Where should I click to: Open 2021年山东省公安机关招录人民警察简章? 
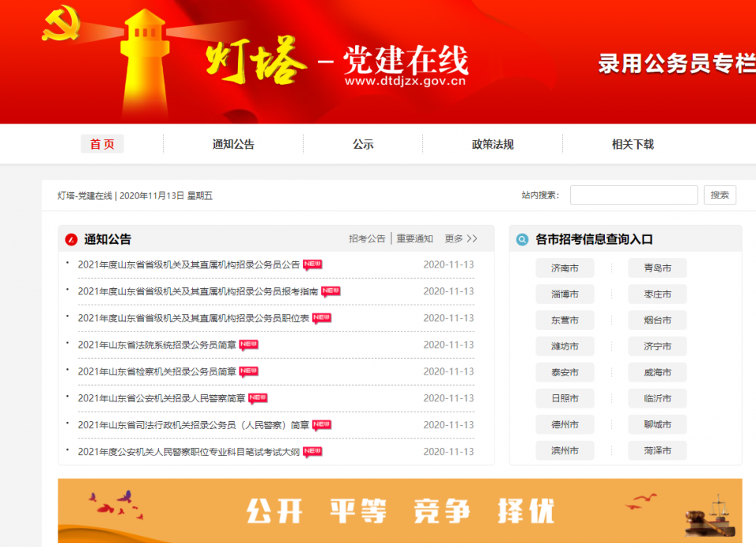(161, 398)
